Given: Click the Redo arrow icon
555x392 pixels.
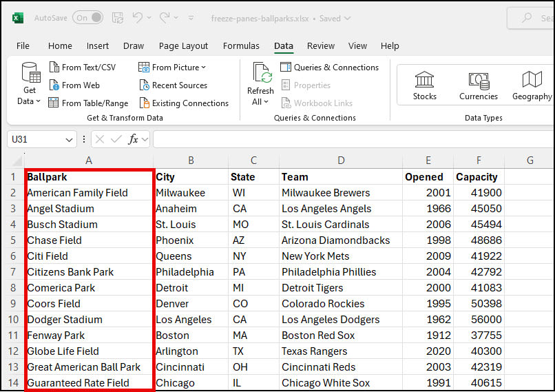Looking at the screenshot, I should pos(165,17).
